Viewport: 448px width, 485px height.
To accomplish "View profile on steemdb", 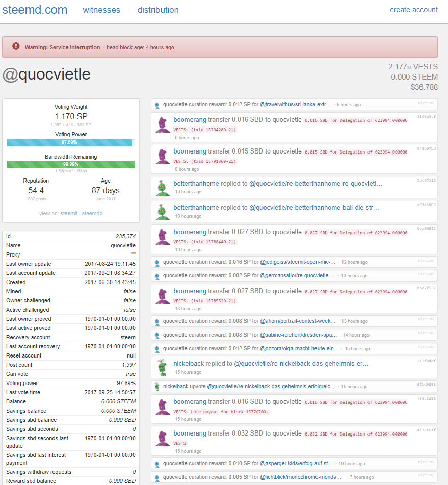I will pyautogui.click(x=92, y=213).
